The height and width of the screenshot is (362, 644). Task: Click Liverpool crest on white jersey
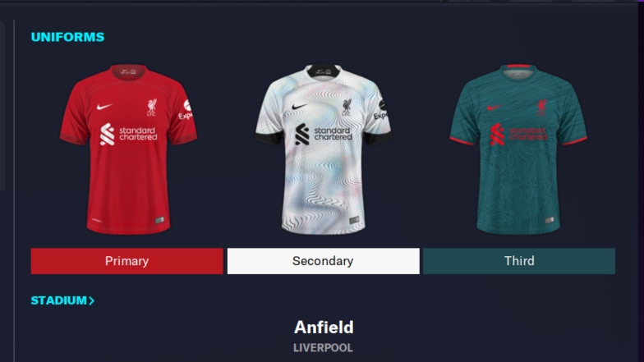pyautogui.click(x=347, y=107)
